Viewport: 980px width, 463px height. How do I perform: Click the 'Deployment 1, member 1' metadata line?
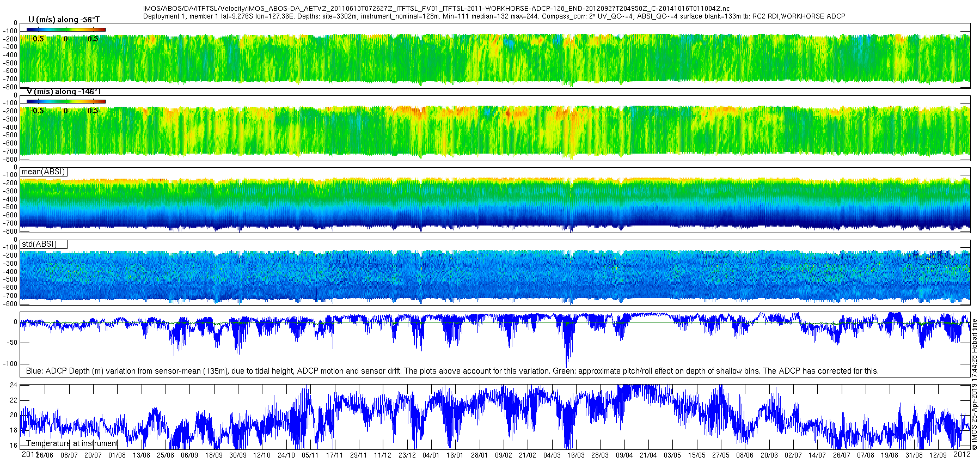click(494, 16)
